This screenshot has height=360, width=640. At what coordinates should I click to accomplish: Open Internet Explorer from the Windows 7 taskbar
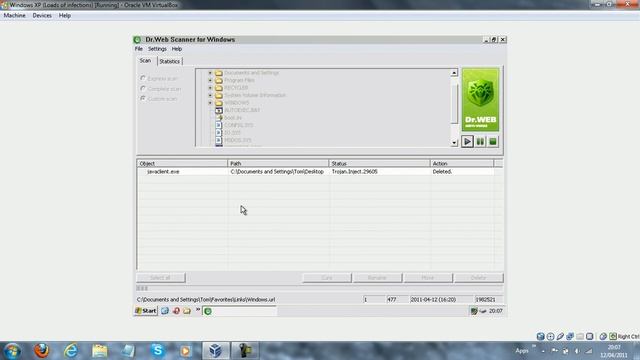tap(71, 351)
